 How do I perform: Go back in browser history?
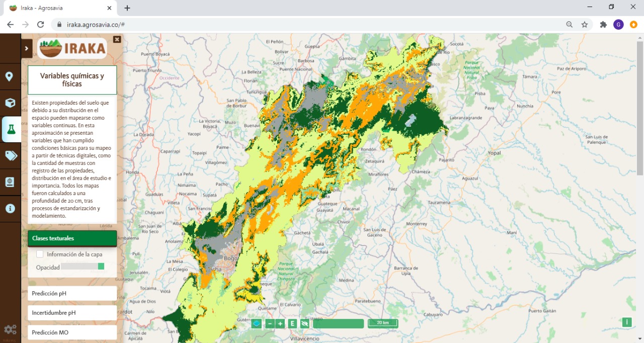pyautogui.click(x=10, y=25)
